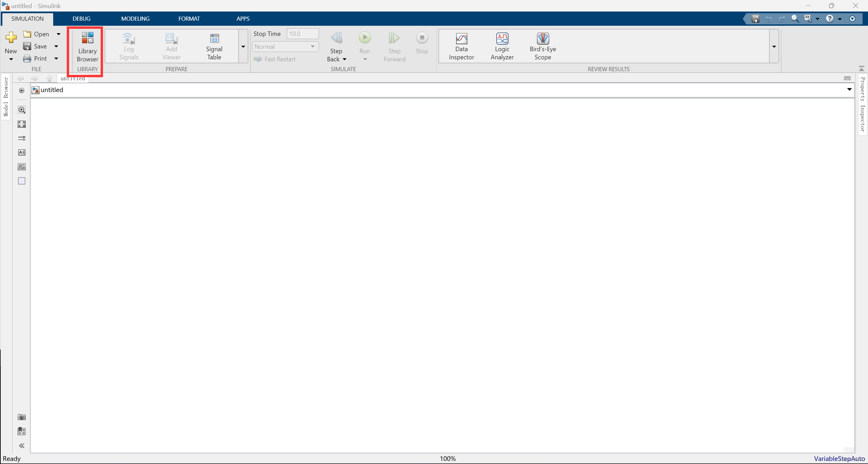Expand the Prepare gallery dropdown arrow
This screenshot has height=464, width=868.
243,46
